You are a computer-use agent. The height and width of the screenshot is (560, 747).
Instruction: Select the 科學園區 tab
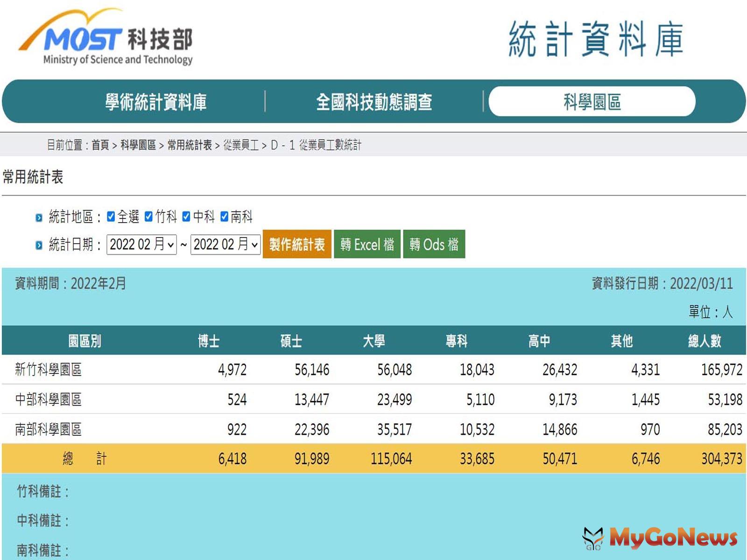click(592, 101)
